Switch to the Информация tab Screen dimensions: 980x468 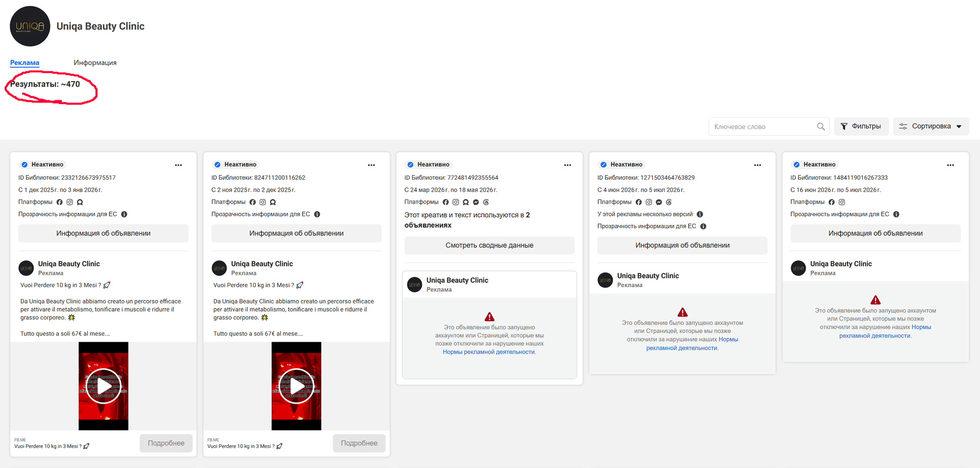95,63
